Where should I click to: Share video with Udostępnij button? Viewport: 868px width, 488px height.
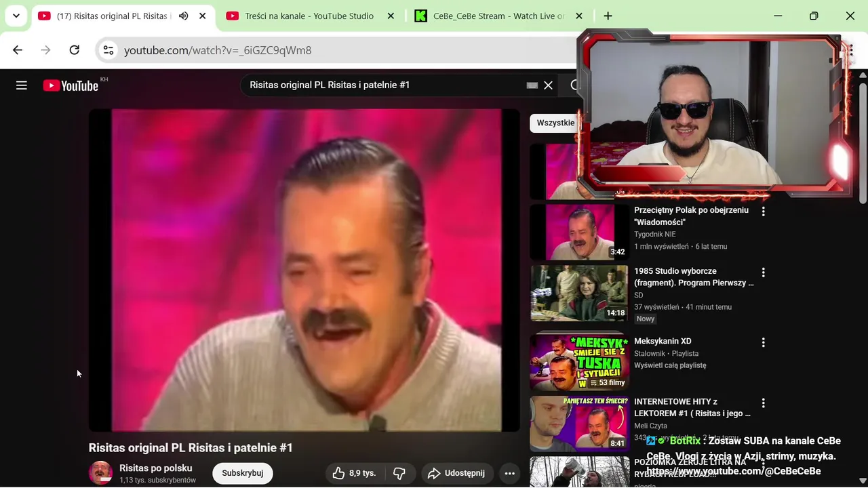[x=456, y=473]
